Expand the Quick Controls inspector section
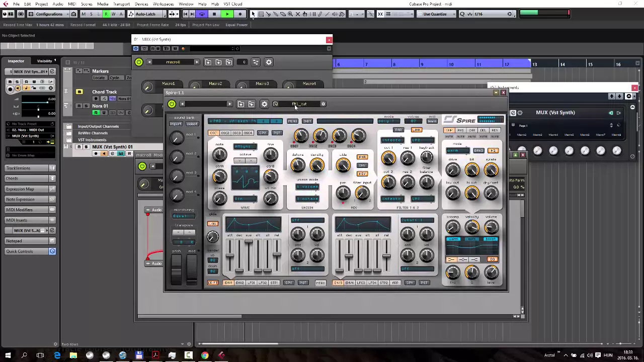The height and width of the screenshot is (362, 644). 29,251
